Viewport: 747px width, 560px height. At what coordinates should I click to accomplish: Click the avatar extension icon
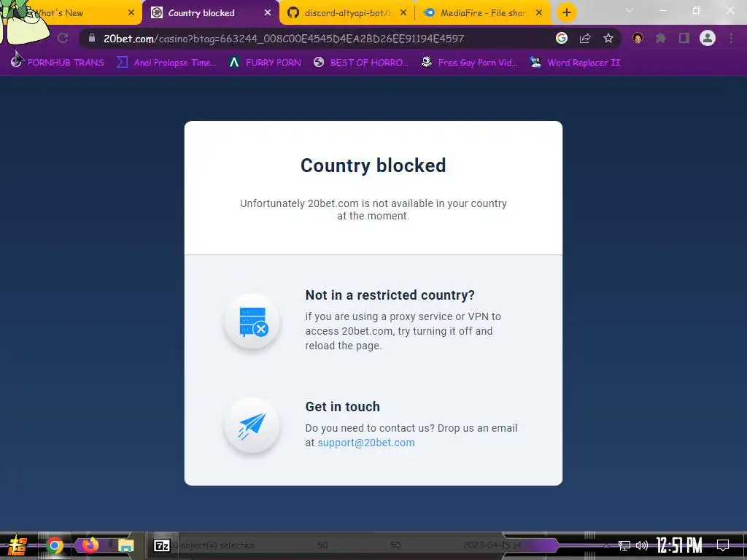[638, 38]
